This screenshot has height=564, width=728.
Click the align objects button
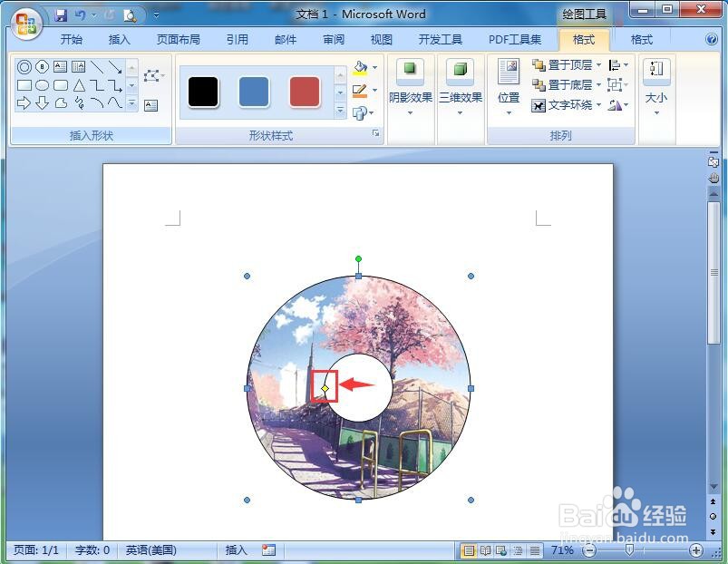[618, 65]
